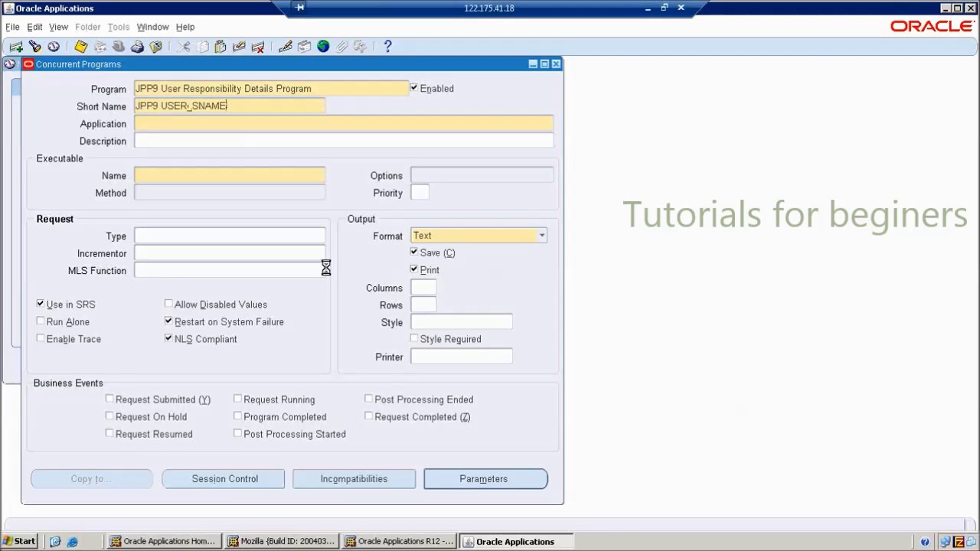Click the Print toolbar icon
This screenshot has height=551, width=980.
click(137, 47)
